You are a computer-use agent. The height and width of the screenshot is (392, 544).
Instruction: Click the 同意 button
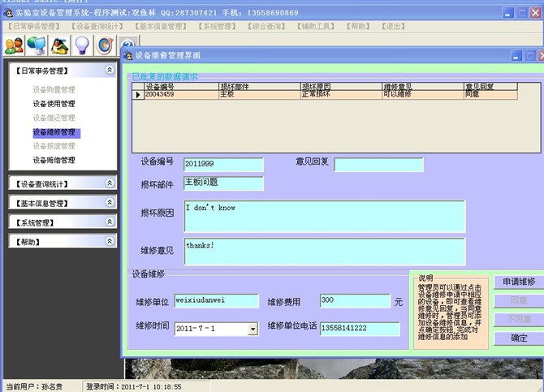pos(519,300)
